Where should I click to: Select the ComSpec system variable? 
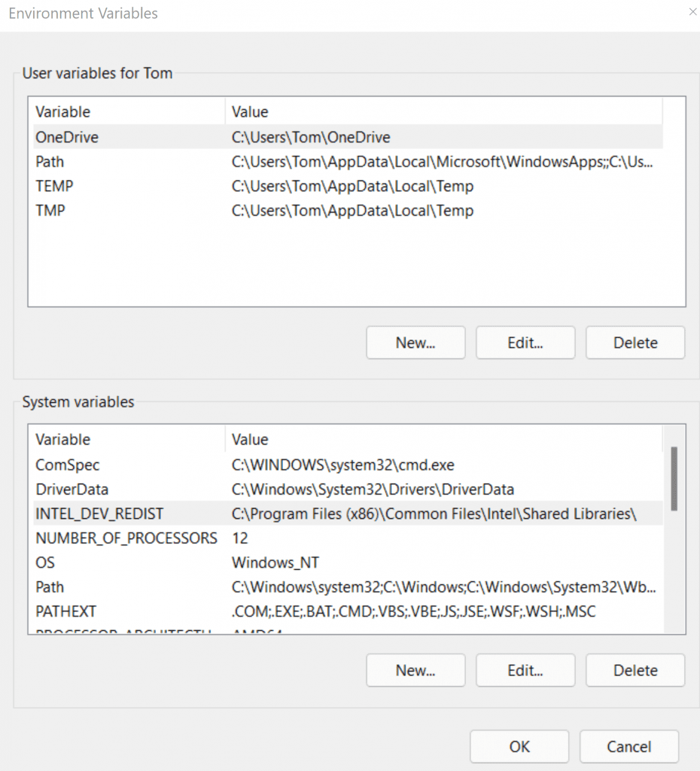click(x=68, y=465)
